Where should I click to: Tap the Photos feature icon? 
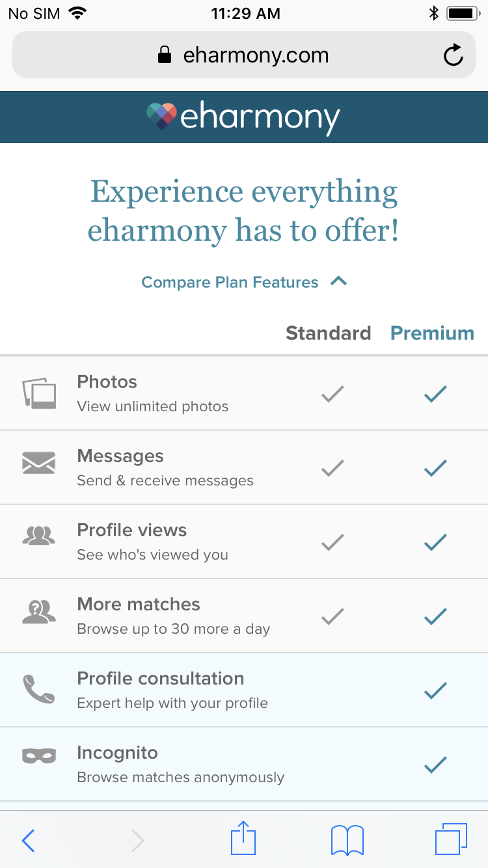(x=39, y=394)
